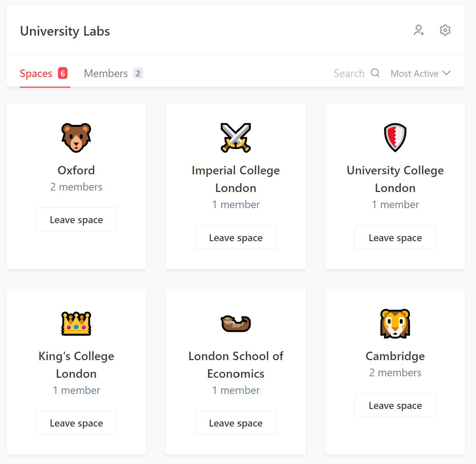Open the settings gear icon
This screenshot has width=476, height=464.
445,30
